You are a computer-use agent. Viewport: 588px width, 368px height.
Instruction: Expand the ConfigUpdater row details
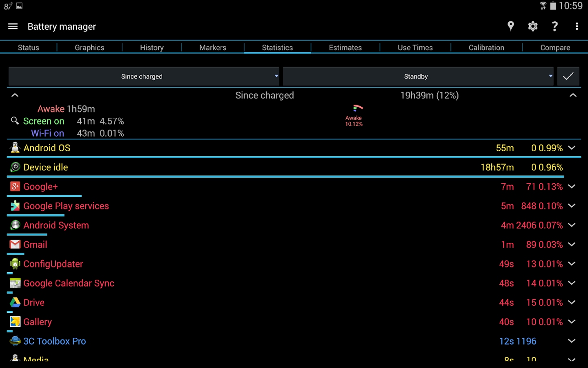[572, 264]
